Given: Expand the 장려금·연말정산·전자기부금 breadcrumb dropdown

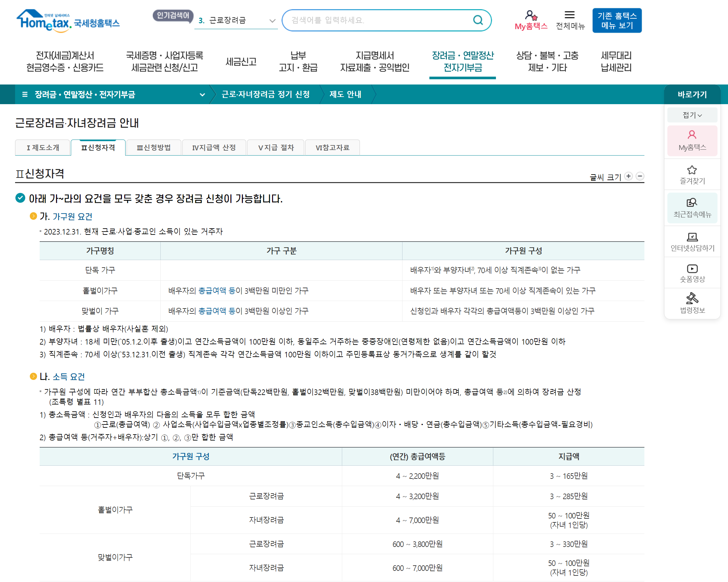Looking at the screenshot, I should pos(202,94).
